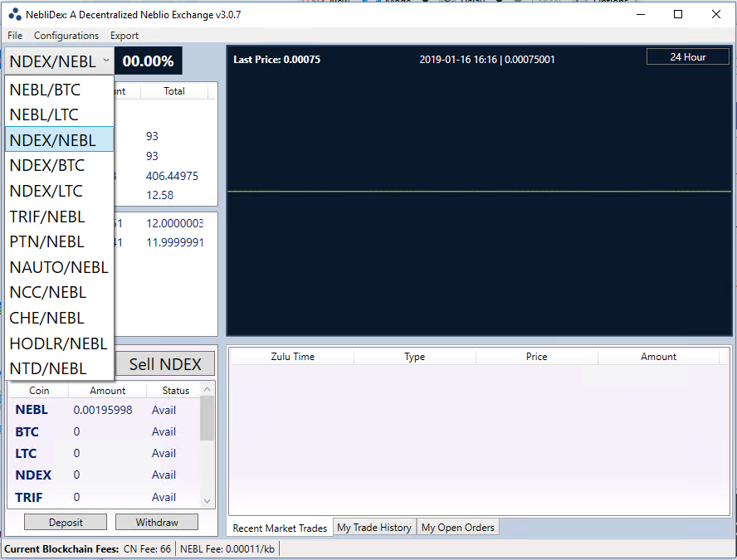737x560 pixels.
Task: Click order book total 12.58
Action: (160, 195)
